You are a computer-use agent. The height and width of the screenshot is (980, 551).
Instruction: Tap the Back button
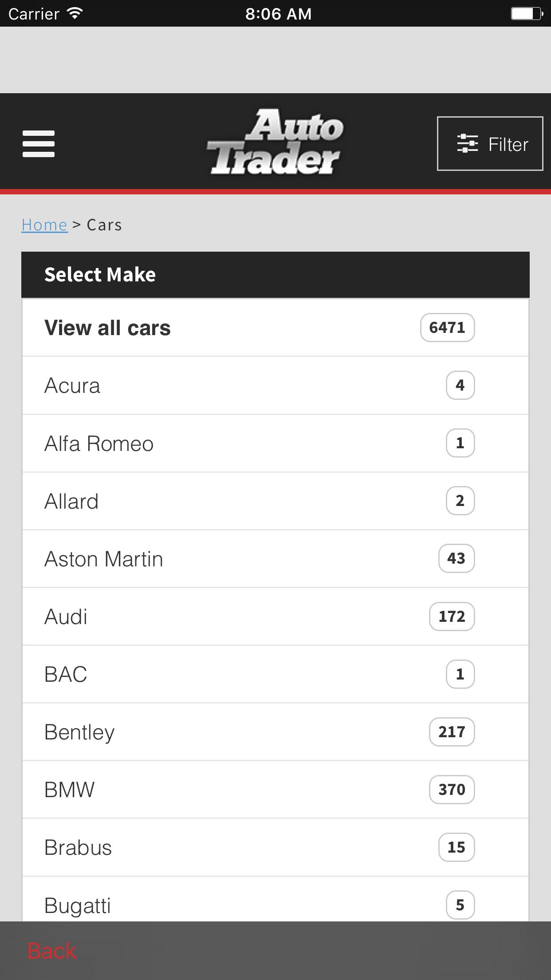point(51,951)
